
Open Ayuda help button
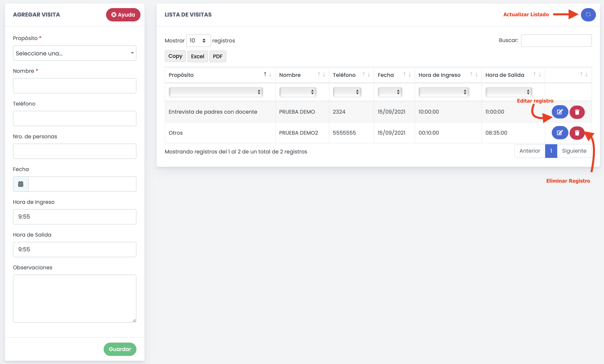click(x=123, y=15)
